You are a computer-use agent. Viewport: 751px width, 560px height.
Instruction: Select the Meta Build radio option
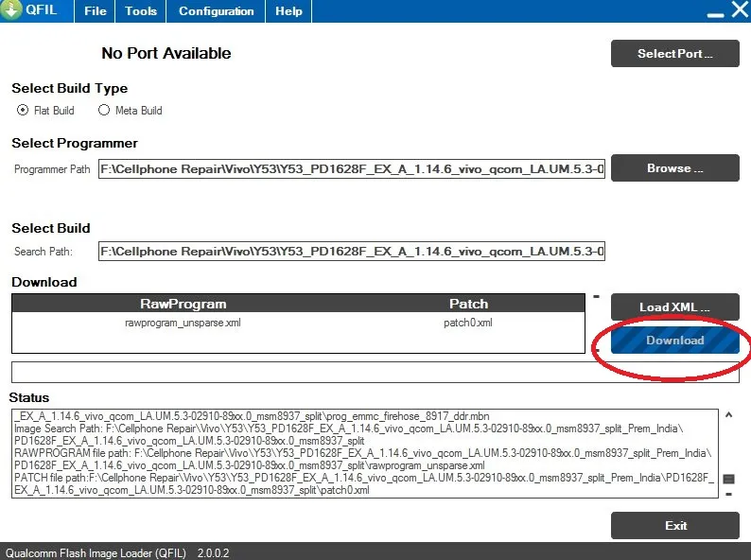tap(131, 110)
